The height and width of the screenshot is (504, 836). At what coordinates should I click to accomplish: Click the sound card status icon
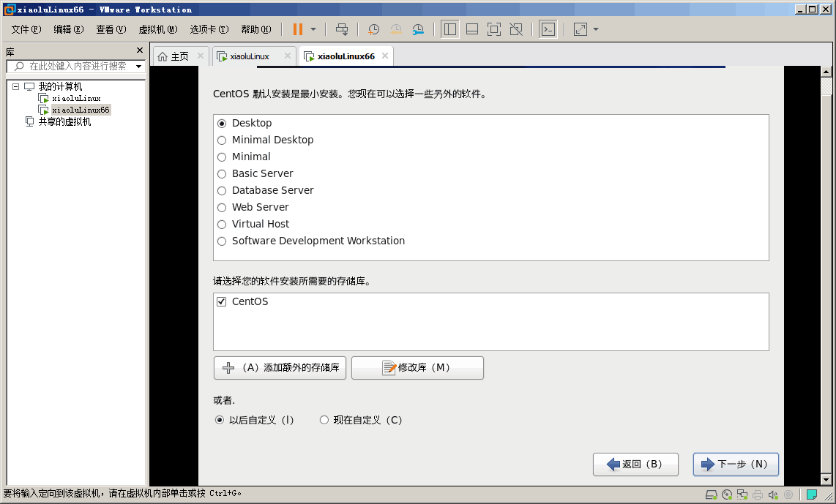click(x=773, y=495)
